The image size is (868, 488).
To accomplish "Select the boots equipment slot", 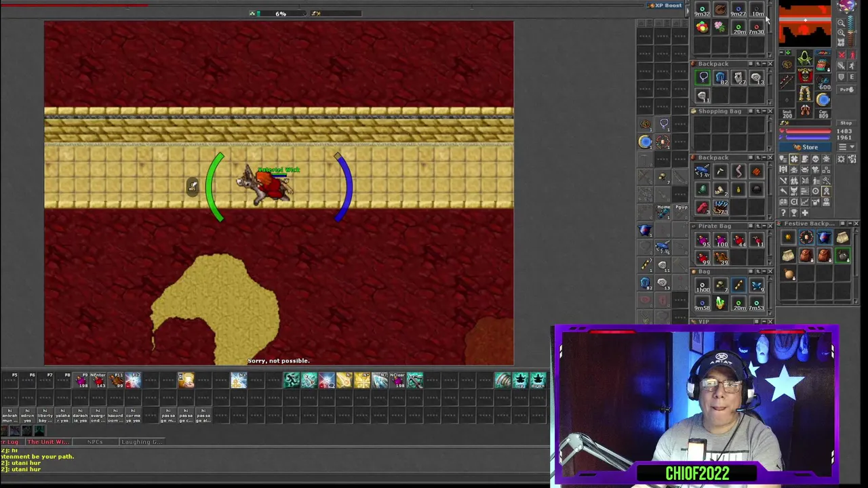I will [804, 109].
